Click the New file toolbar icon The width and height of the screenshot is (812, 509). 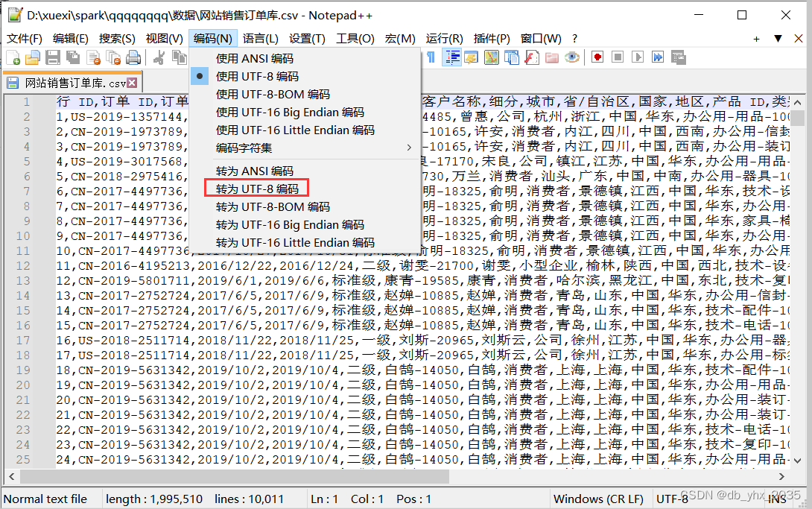pyautogui.click(x=13, y=57)
